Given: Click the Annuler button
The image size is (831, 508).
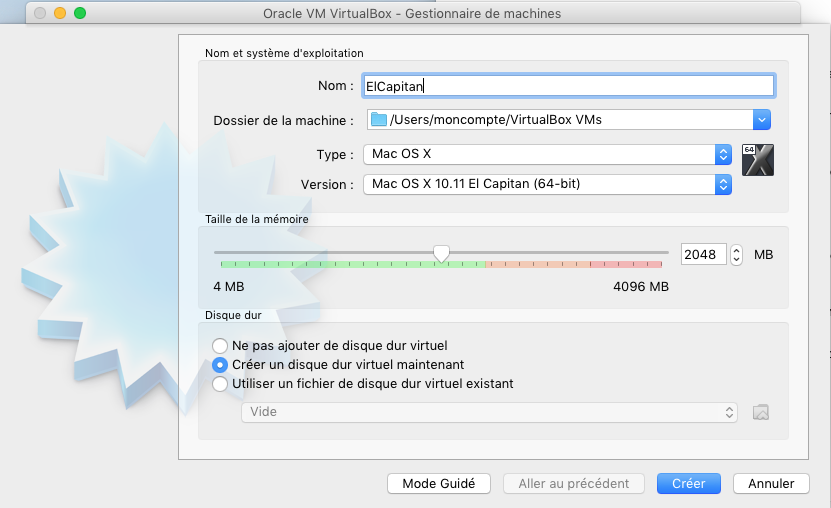Looking at the screenshot, I should click(x=771, y=484).
